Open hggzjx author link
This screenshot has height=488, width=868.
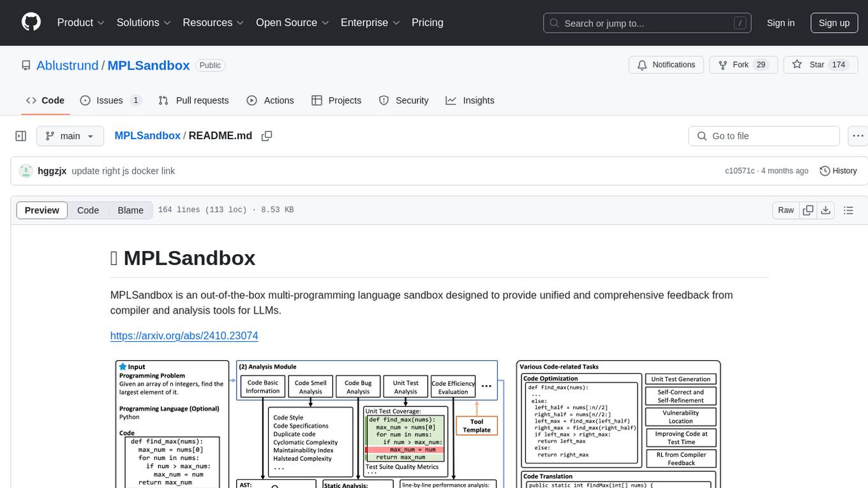tap(52, 171)
